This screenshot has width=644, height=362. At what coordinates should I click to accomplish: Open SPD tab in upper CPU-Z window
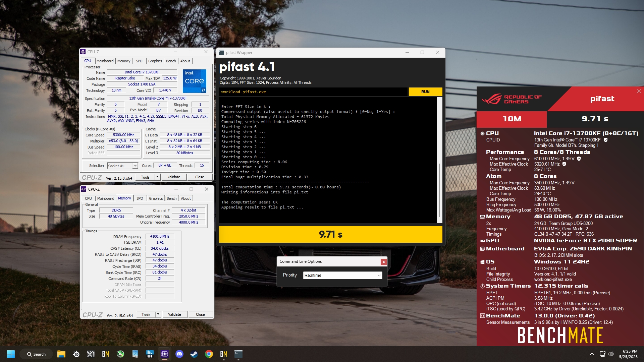[139, 61]
